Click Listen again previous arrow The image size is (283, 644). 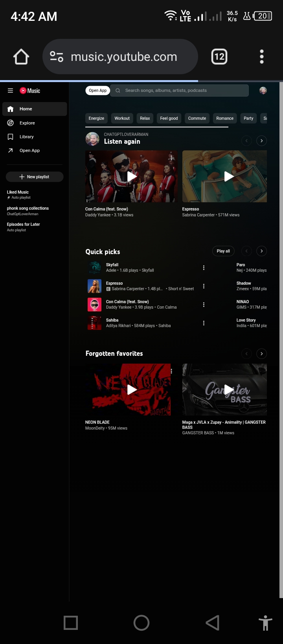point(246,141)
